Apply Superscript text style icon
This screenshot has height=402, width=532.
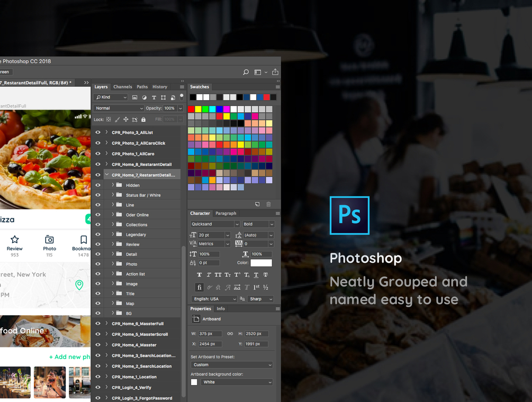[x=237, y=275]
